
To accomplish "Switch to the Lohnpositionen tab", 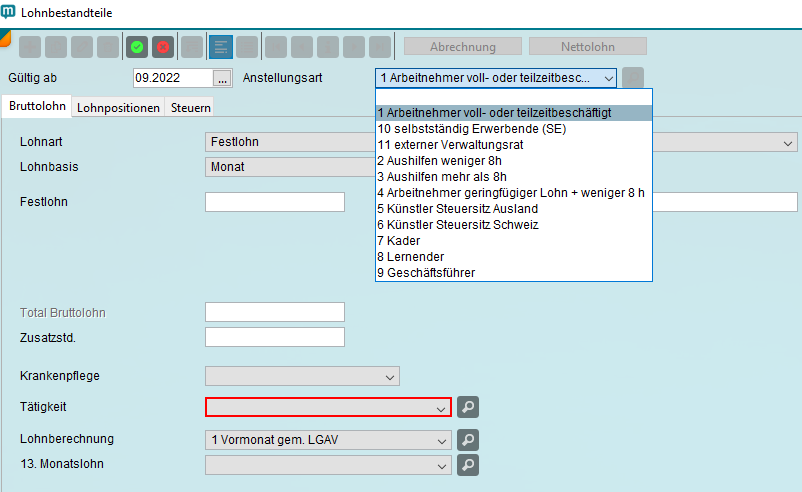I will 118,108.
